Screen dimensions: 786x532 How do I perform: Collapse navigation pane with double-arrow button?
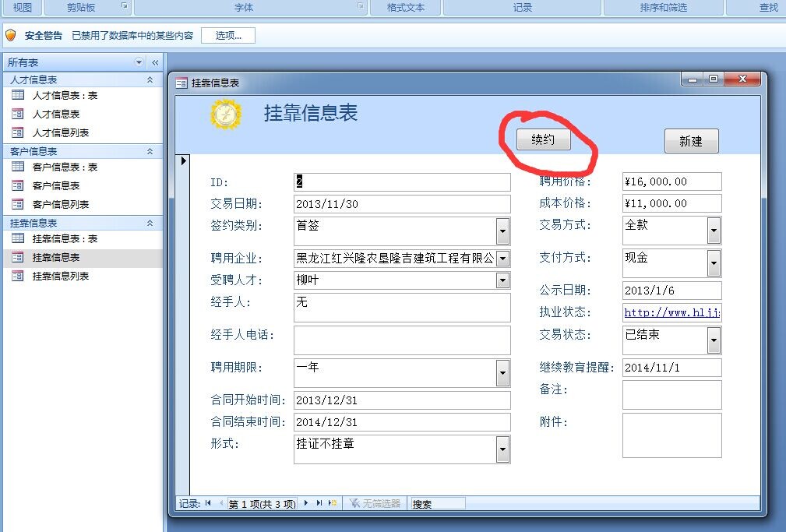[155, 62]
